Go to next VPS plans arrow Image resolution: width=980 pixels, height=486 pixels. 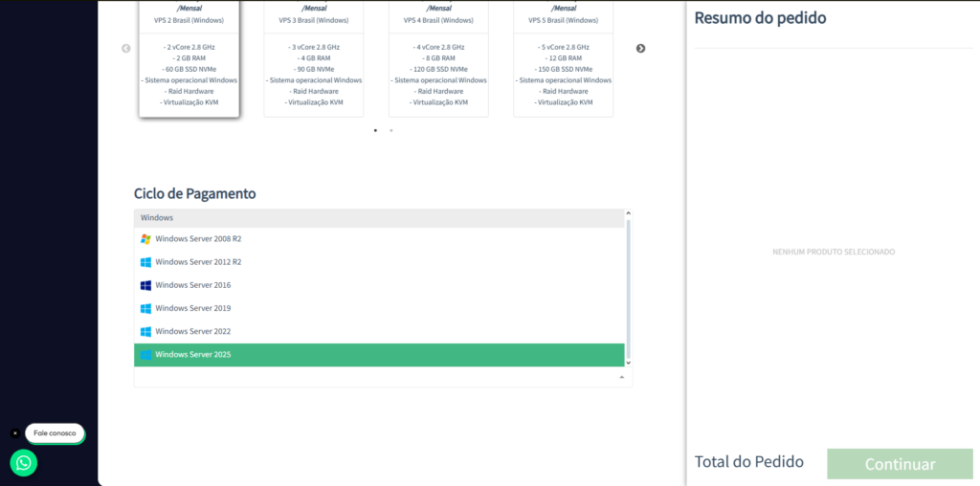pyautogui.click(x=640, y=49)
